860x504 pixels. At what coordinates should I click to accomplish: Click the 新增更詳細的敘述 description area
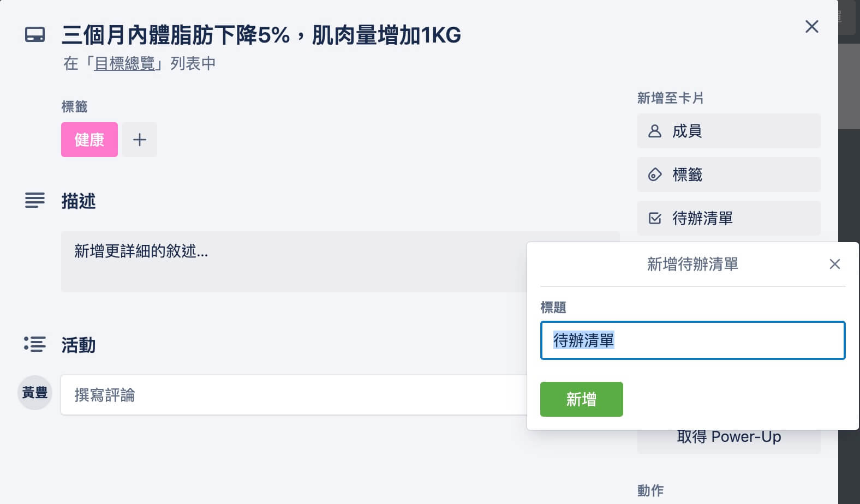295,262
